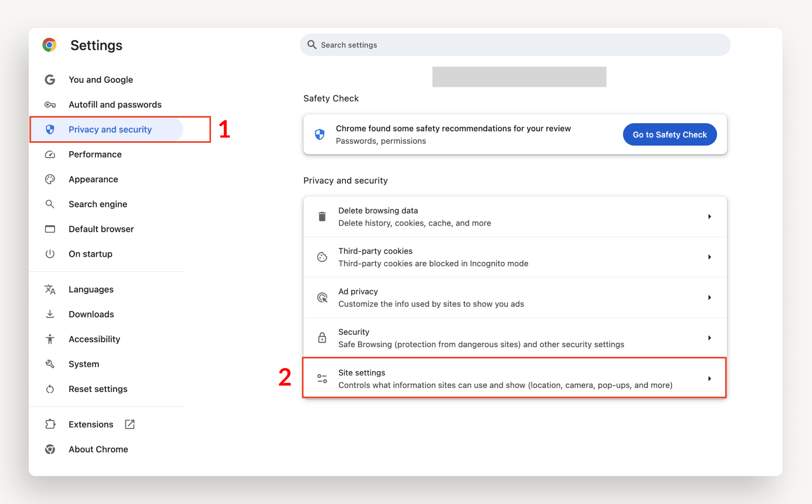Screen dimensions: 812x504
Task: Select the Delete browsing data trash icon
Action: 322,216
